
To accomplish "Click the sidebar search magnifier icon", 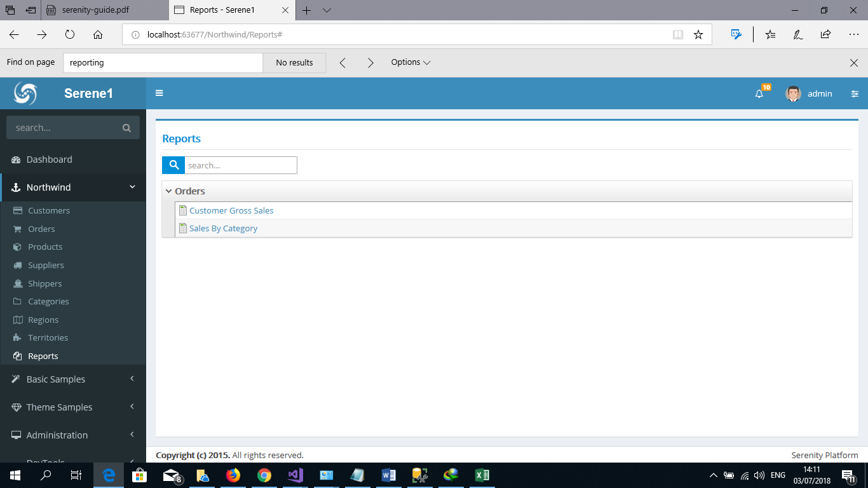I will pos(126,128).
